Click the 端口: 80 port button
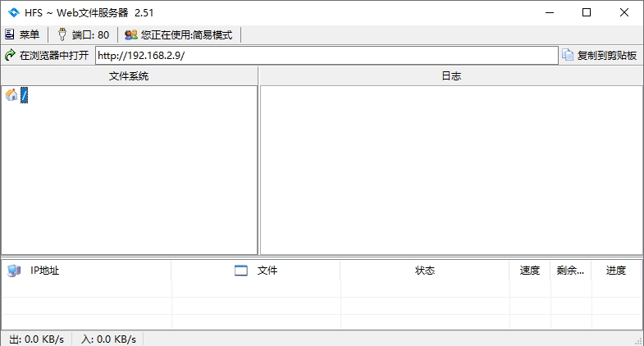 click(x=84, y=35)
